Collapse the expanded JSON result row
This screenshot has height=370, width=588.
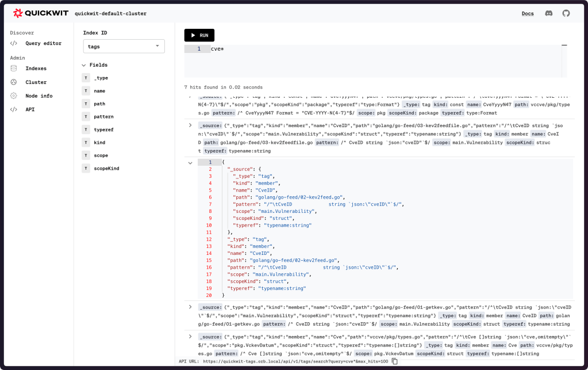click(x=190, y=163)
